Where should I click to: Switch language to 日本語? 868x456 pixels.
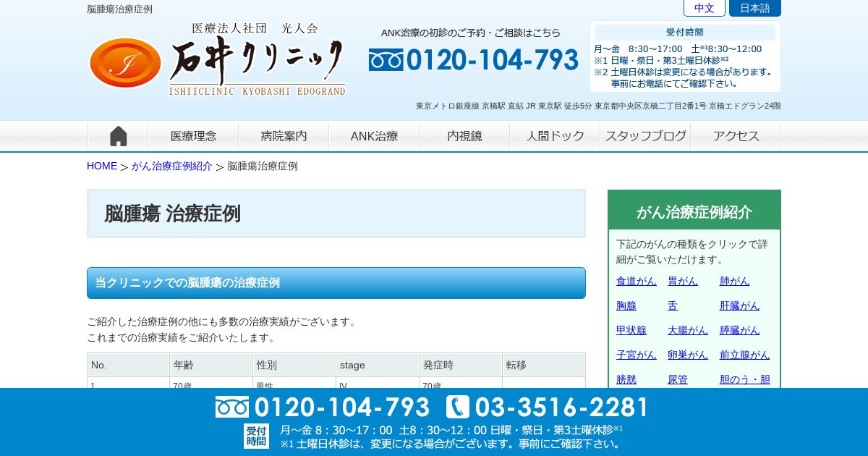(755, 8)
